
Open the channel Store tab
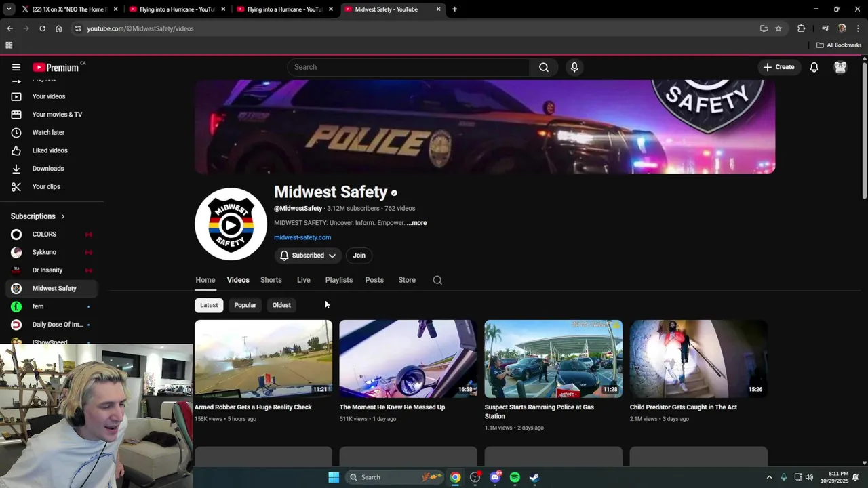[407, 280]
